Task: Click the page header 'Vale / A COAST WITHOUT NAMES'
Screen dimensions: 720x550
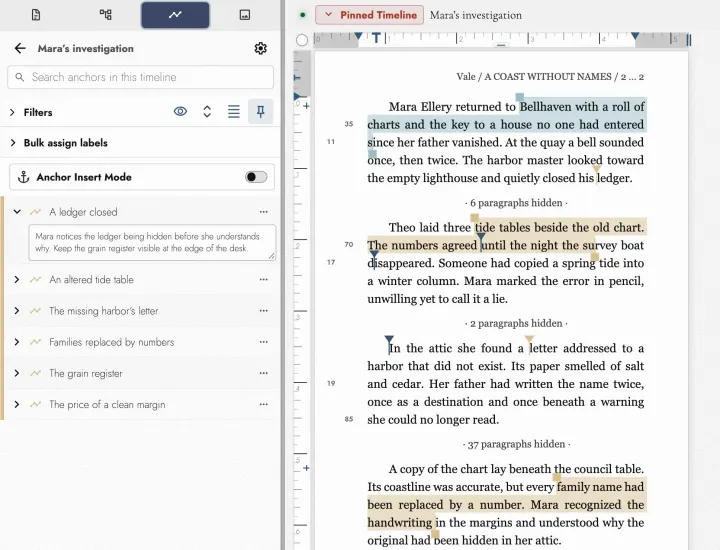Action: click(x=534, y=77)
